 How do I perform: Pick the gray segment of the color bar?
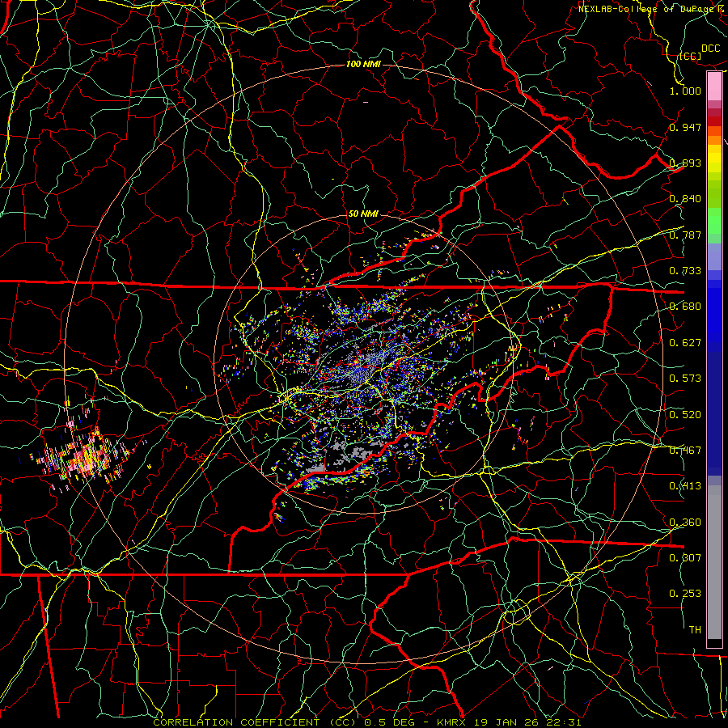[x=714, y=562]
